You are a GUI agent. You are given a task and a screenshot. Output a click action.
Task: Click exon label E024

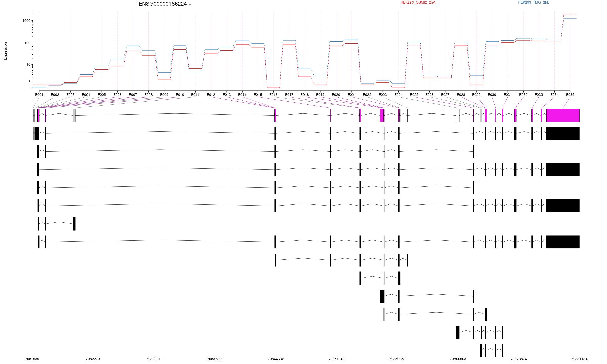tap(398, 95)
